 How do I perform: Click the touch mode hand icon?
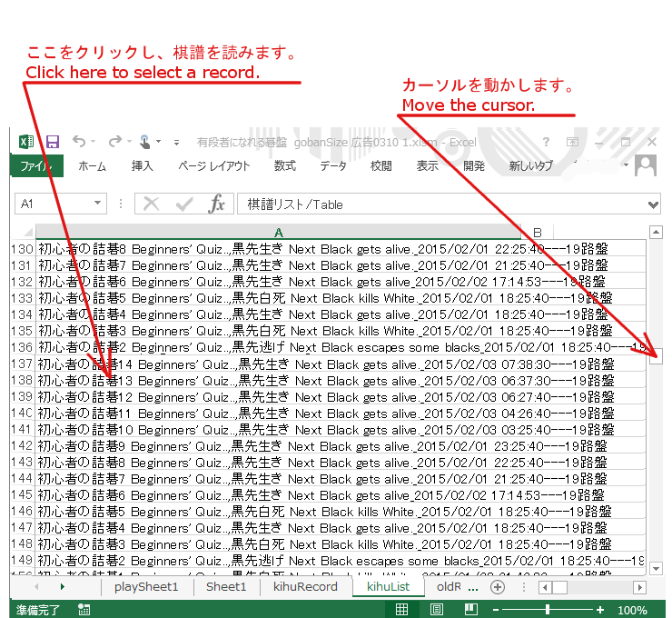[x=144, y=142]
